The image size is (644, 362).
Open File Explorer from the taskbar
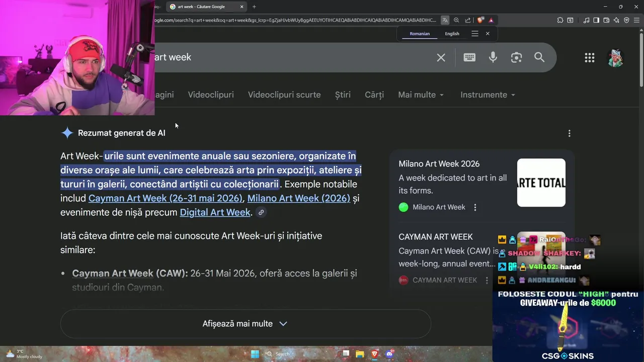pos(360,354)
